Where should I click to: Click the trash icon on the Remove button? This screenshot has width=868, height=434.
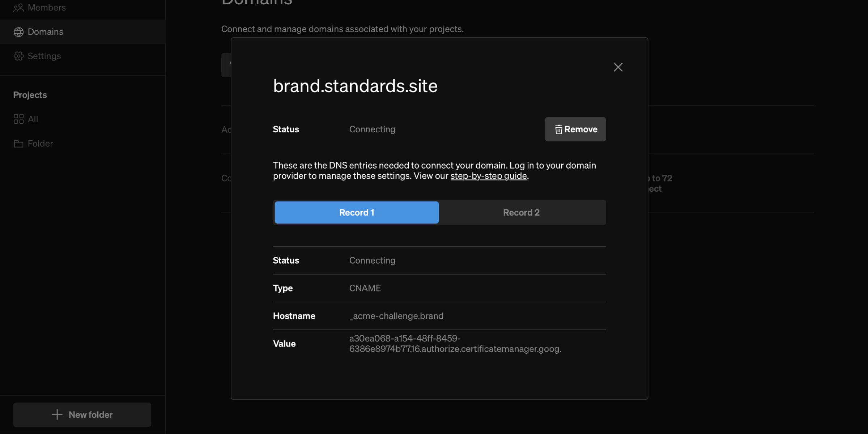pos(558,129)
